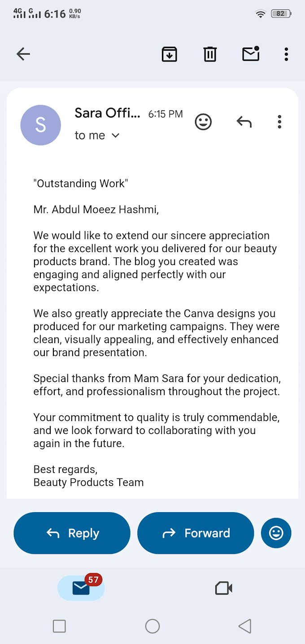Image resolution: width=305 pixels, height=644 pixels.
Task: Delete the email with trash icon
Action: point(210,54)
